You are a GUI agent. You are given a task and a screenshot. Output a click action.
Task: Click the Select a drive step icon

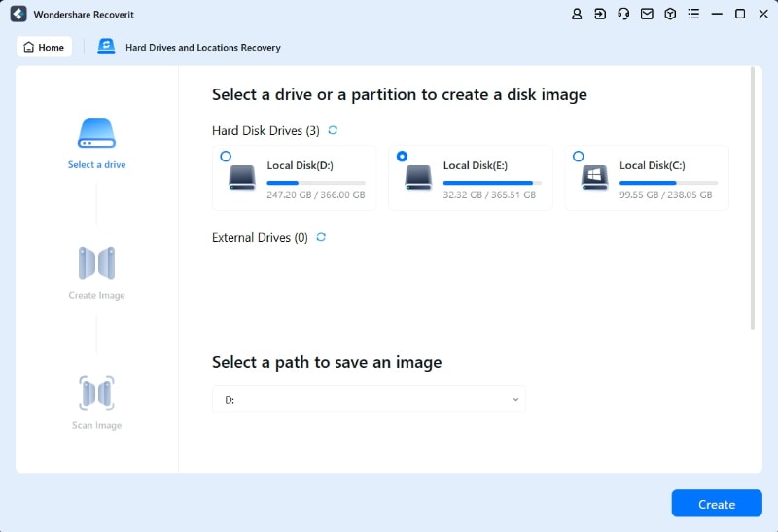[96, 132]
